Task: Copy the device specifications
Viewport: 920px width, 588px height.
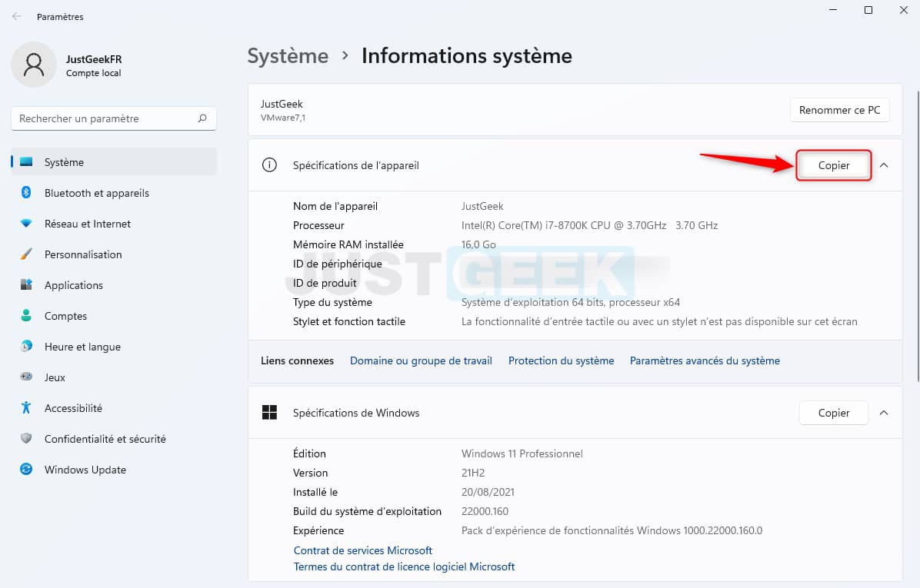Action: 834,165
